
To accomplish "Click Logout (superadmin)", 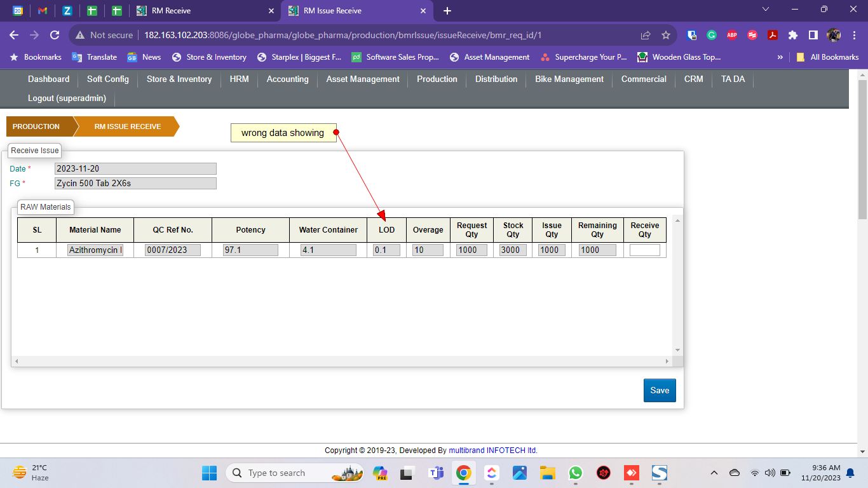I will [x=67, y=98].
